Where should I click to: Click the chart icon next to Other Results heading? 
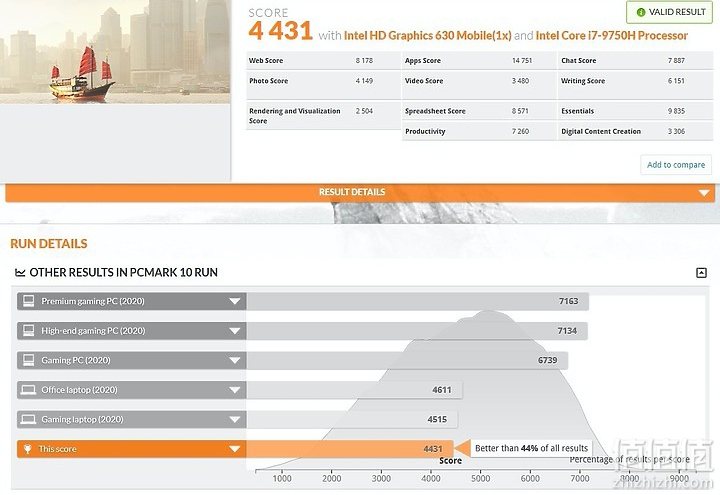click(x=20, y=273)
